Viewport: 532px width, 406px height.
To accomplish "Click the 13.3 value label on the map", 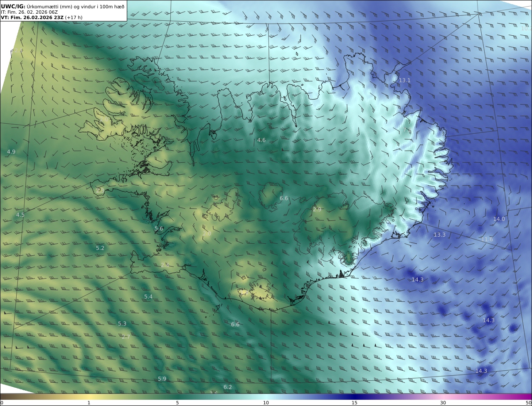I will pyautogui.click(x=439, y=235).
